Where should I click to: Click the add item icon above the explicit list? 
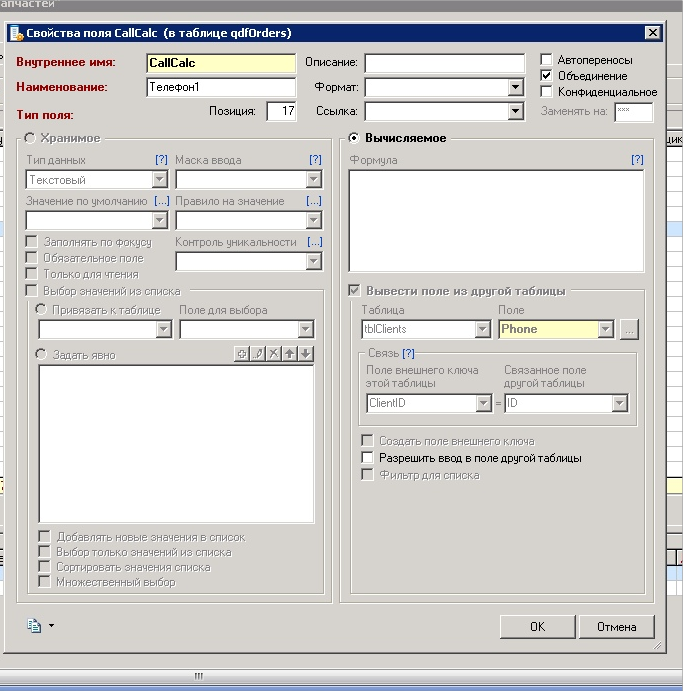(x=241, y=354)
